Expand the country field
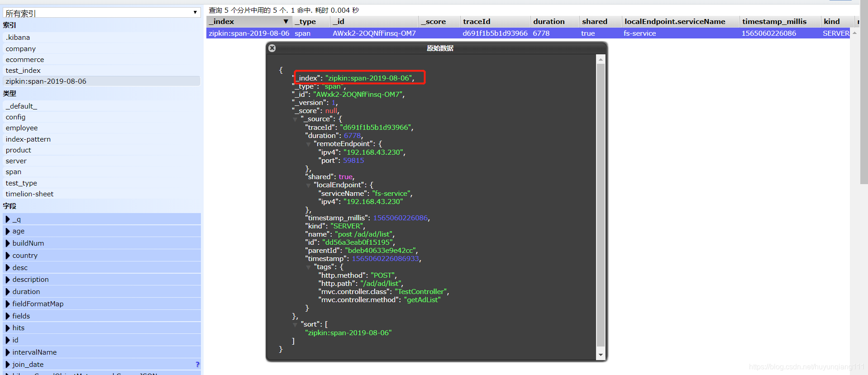Image resolution: width=868 pixels, height=375 pixels. click(x=8, y=256)
